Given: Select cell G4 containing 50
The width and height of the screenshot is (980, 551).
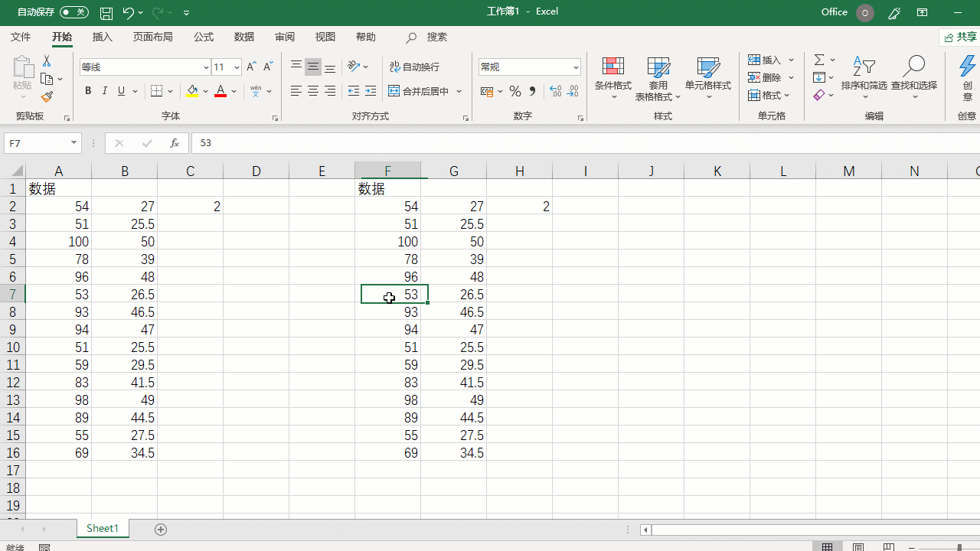Looking at the screenshot, I should point(453,242).
